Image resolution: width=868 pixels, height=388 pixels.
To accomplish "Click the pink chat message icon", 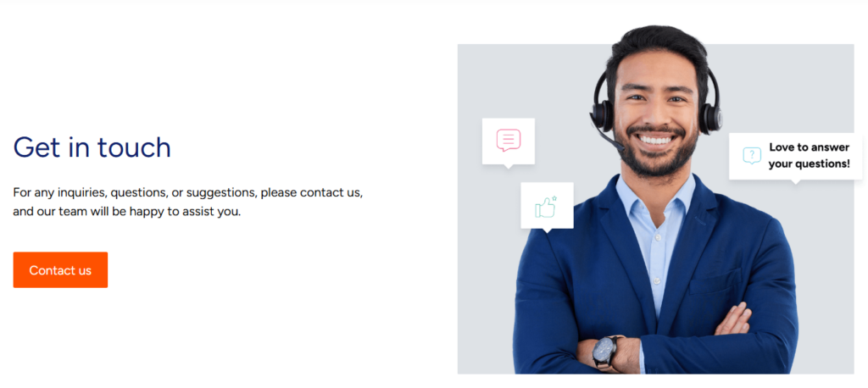I will point(509,140).
